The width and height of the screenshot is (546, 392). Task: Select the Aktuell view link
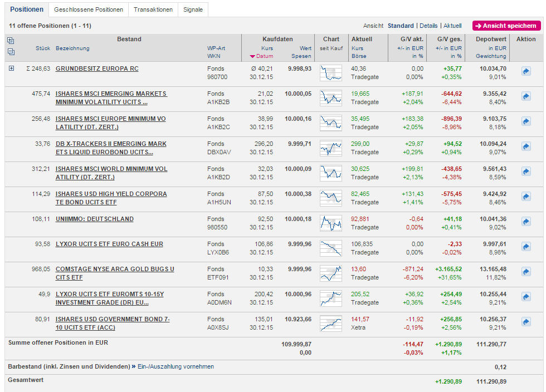pos(452,26)
